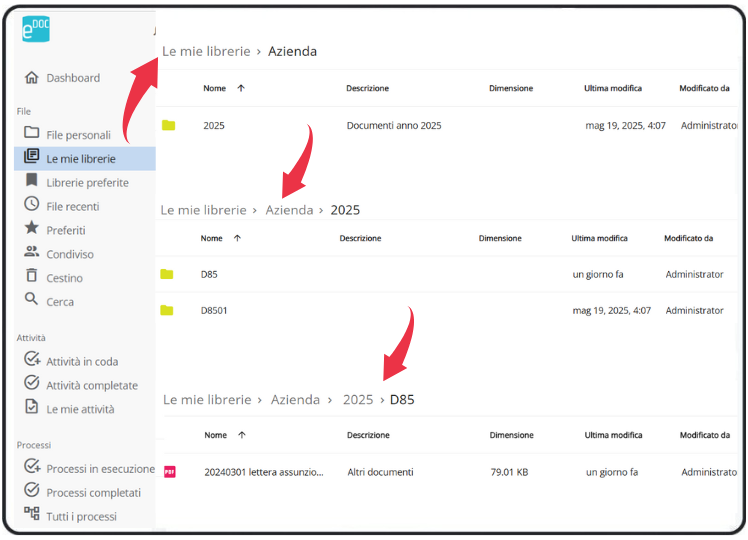This screenshot has height=540, width=748.
Task: Sort by Nome arrow in D85 table
Action: click(x=240, y=435)
